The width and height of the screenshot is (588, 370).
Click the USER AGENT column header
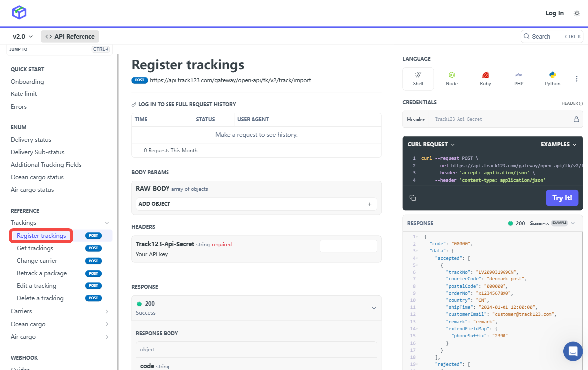click(253, 119)
